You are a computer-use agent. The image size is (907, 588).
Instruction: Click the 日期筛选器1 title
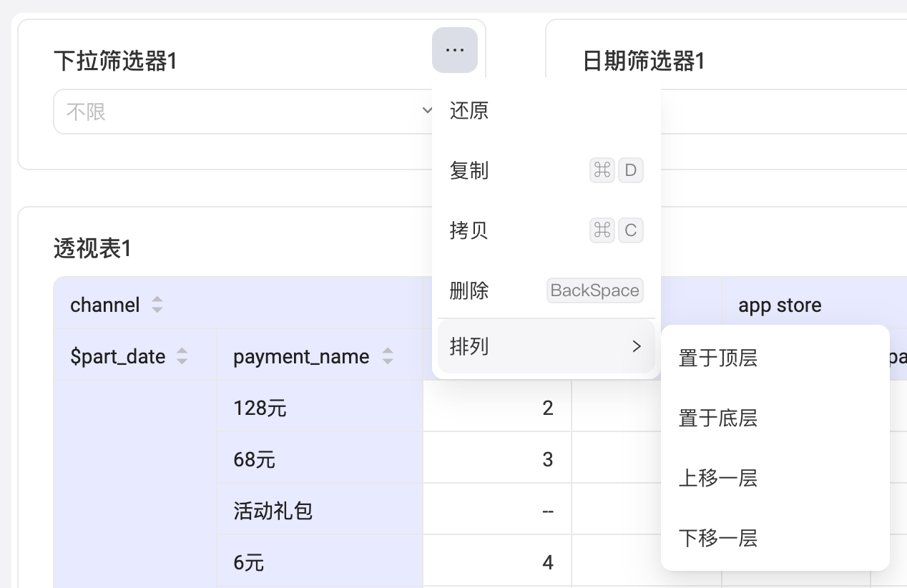(x=644, y=62)
